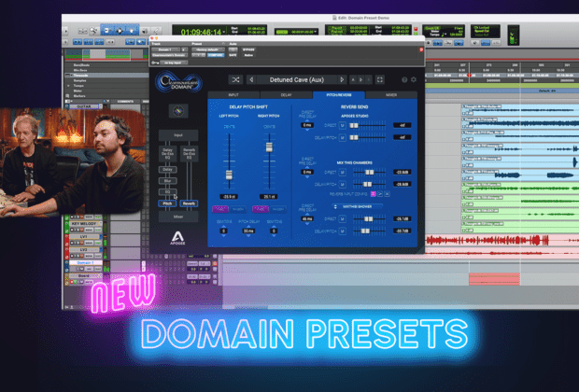The height and width of the screenshot is (392, 579).
Task: Decrease the left Semitone value down arrow
Action: (x=223, y=235)
